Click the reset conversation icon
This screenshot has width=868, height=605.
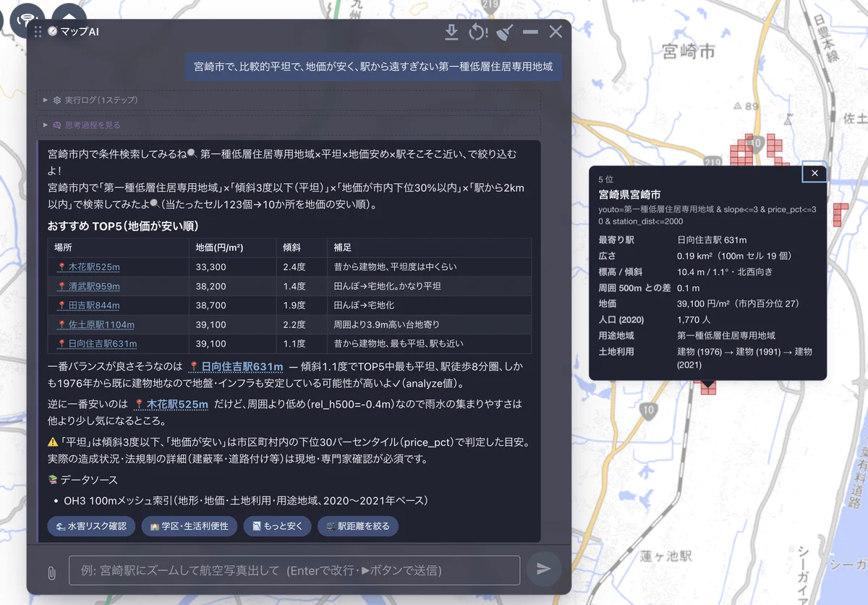click(478, 32)
